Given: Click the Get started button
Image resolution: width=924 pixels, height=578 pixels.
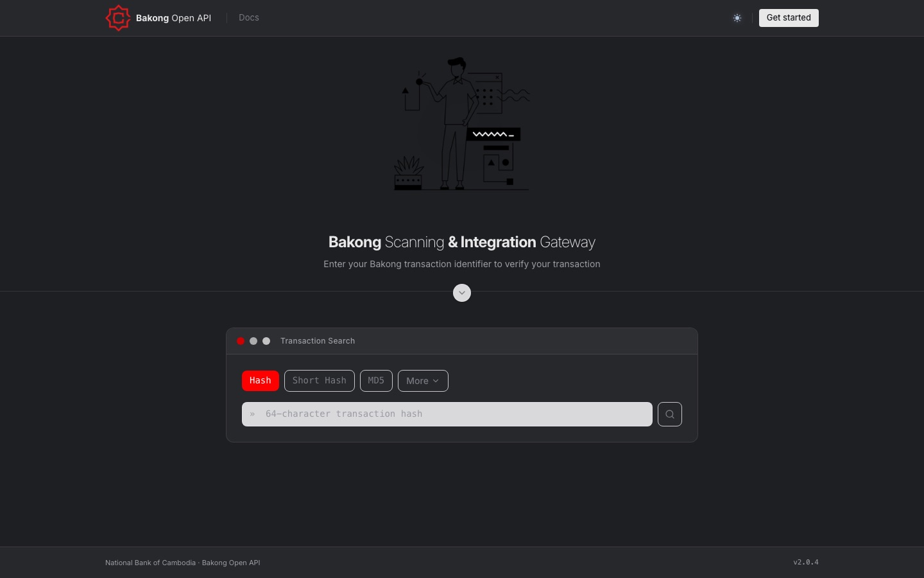Looking at the screenshot, I should (789, 18).
